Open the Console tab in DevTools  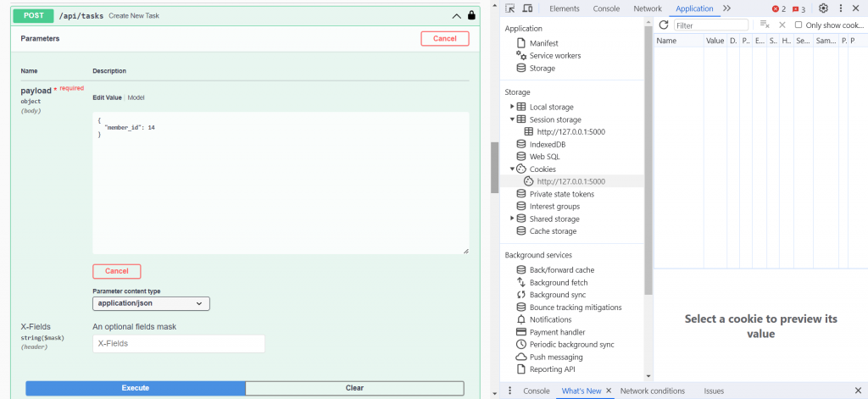[x=606, y=8]
